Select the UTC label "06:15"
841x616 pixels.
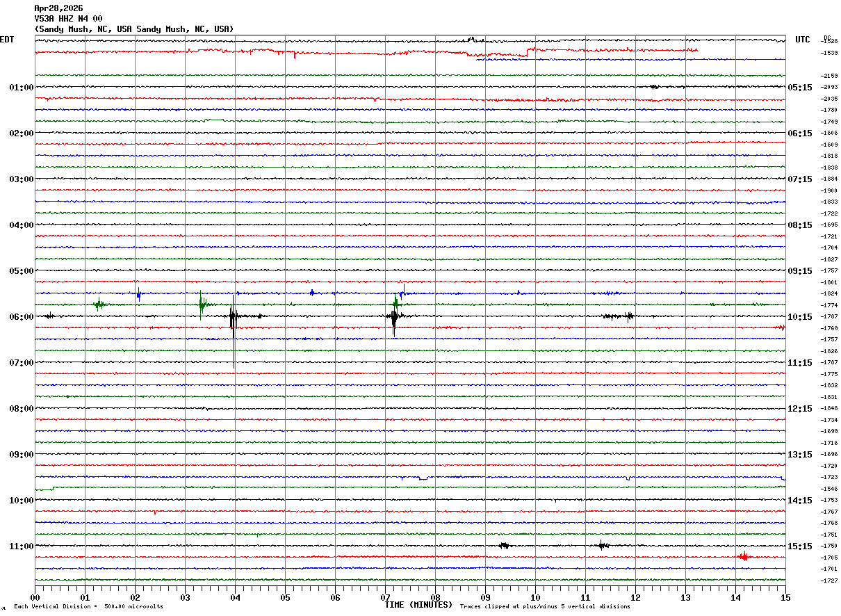pyautogui.click(x=800, y=133)
